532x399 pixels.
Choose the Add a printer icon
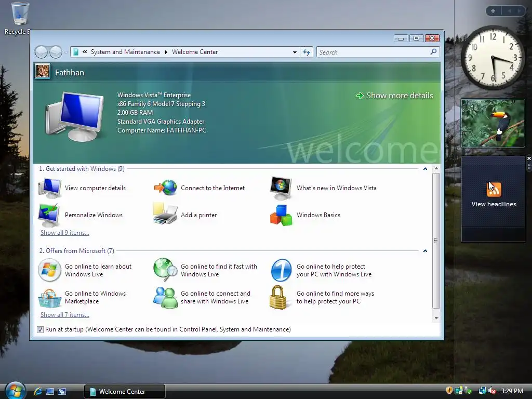pyautogui.click(x=166, y=214)
